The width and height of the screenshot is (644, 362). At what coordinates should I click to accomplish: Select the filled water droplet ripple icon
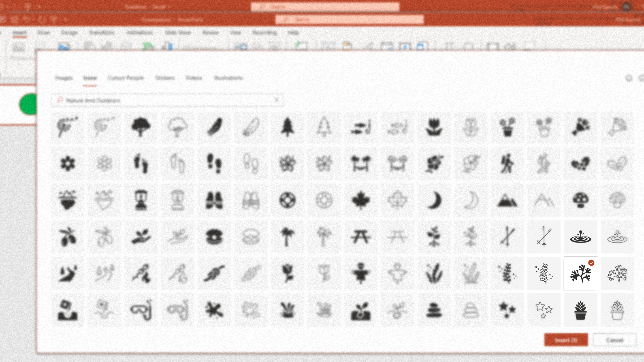(x=580, y=237)
